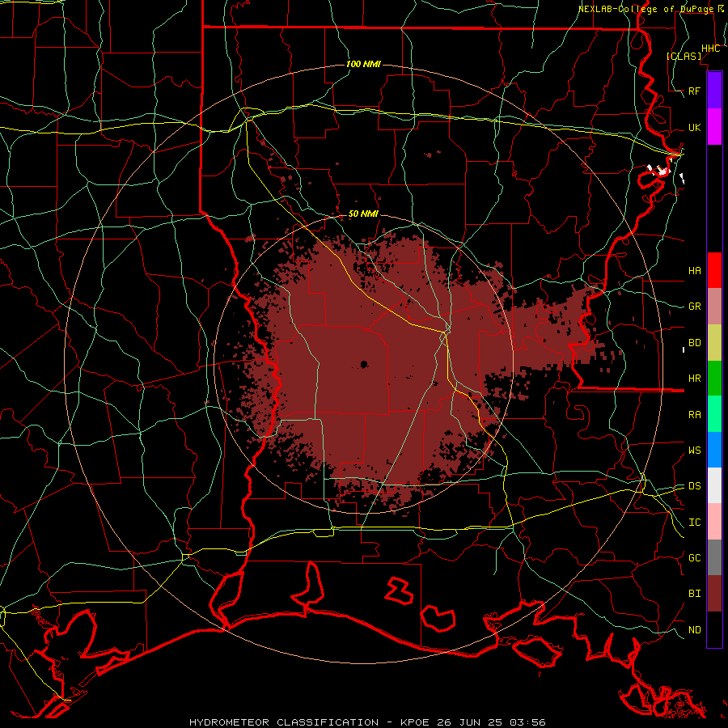Click the [CLAS] legend unit label

coord(684,56)
